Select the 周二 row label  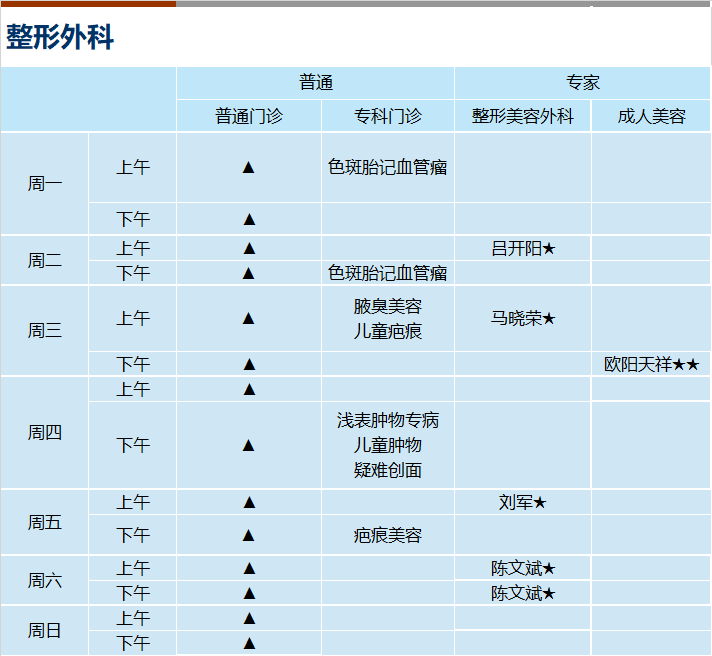pyautogui.click(x=44, y=261)
